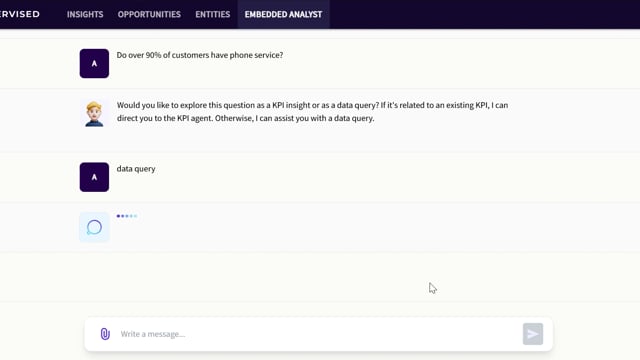The image size is (640, 360).
Task: Click user avatar beside 'data query' message
Action: [x=94, y=177]
